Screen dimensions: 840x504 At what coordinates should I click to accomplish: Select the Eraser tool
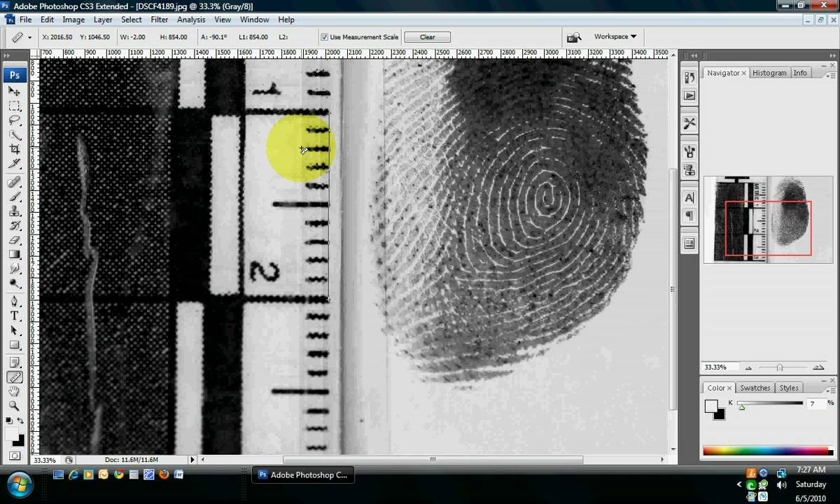(x=14, y=240)
